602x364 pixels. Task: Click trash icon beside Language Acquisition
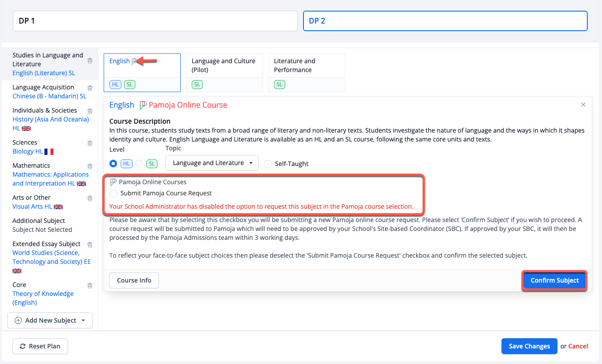(90, 88)
